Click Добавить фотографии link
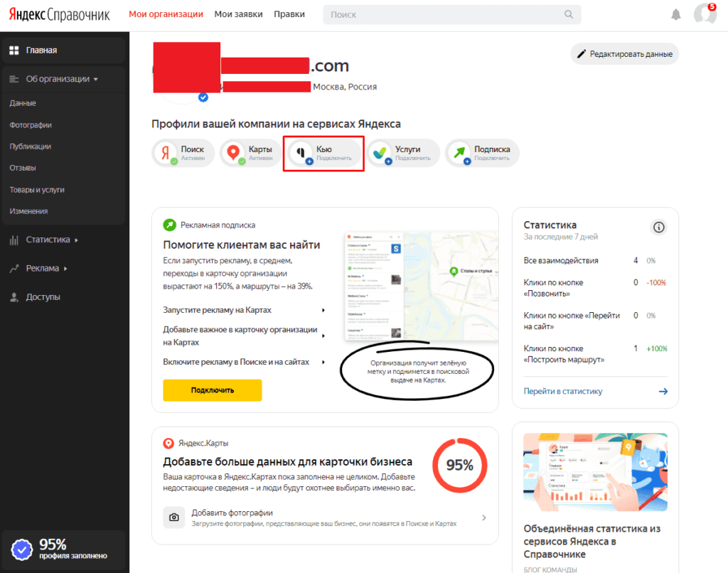728x573 pixels. (232, 513)
